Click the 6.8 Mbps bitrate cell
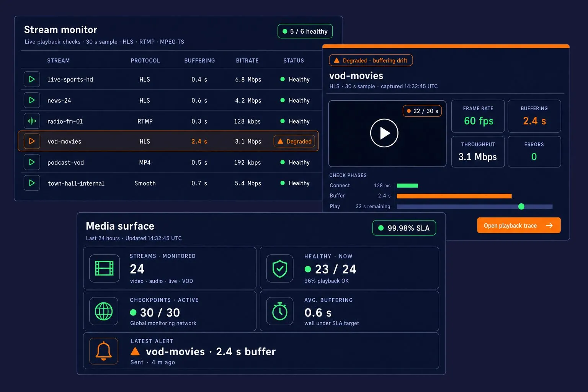The image size is (588, 392). pos(248,80)
